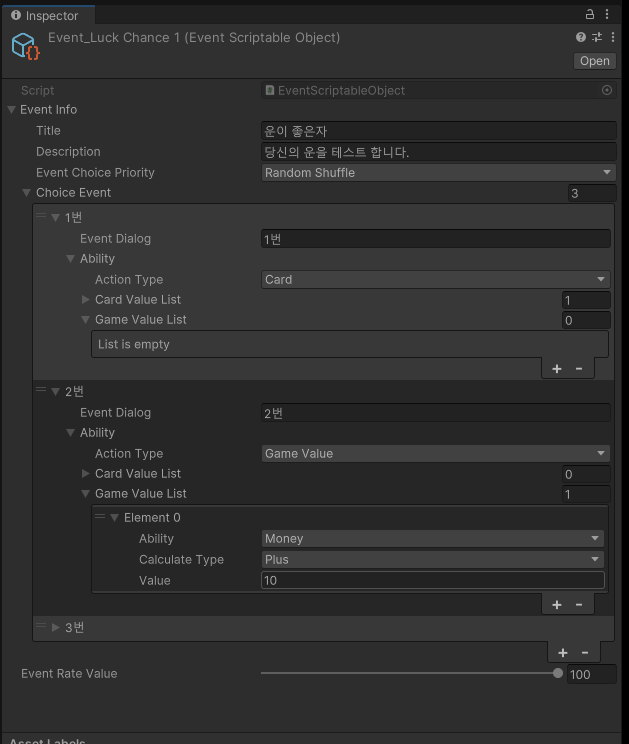This screenshot has height=744, width=629.
Task: Collapse the 1번 element foldout
Action: click(56, 218)
